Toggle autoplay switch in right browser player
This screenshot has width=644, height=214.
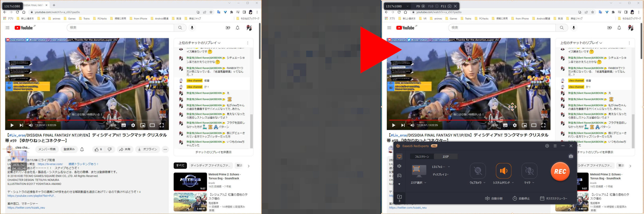494,125
